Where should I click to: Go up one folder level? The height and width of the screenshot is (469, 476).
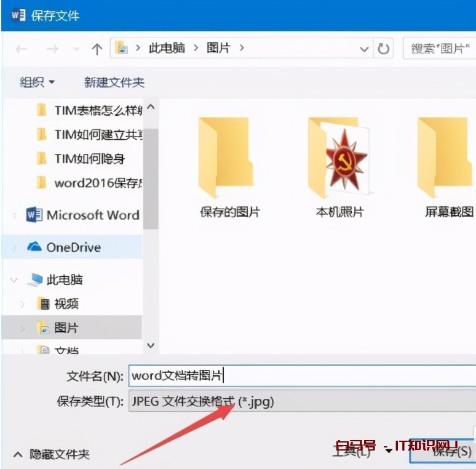[x=97, y=49]
